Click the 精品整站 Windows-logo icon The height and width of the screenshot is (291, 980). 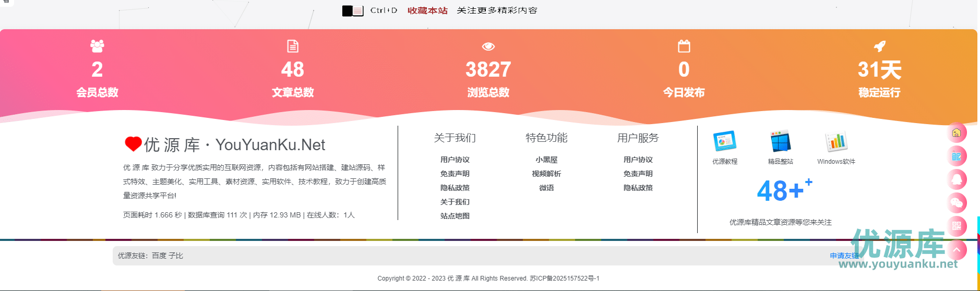point(780,141)
